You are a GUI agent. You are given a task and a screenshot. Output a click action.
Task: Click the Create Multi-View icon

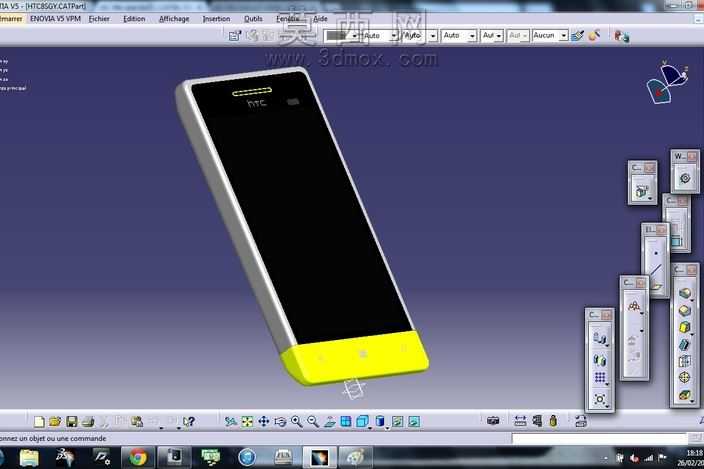pos(346,421)
